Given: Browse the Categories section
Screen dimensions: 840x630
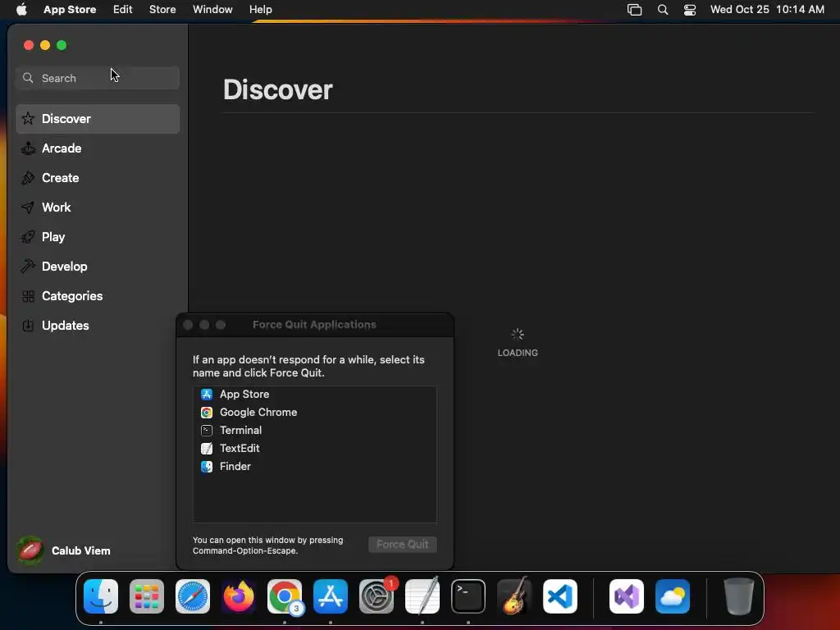Looking at the screenshot, I should 98,295.
